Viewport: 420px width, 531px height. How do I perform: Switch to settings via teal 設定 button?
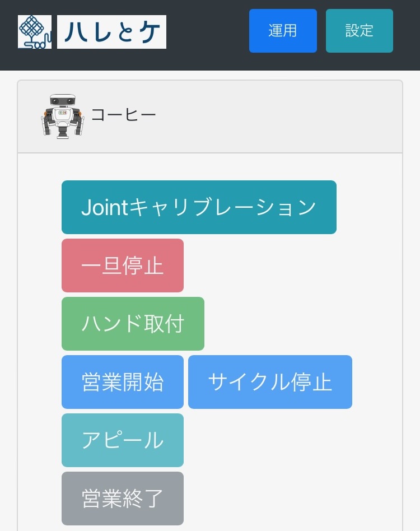pyautogui.click(x=360, y=31)
